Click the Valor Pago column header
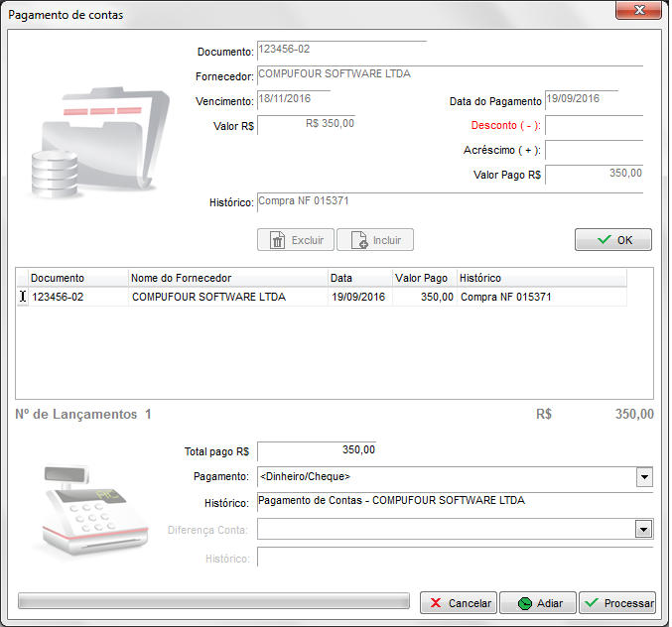Image resolution: width=672 pixels, height=627 pixels. click(424, 279)
